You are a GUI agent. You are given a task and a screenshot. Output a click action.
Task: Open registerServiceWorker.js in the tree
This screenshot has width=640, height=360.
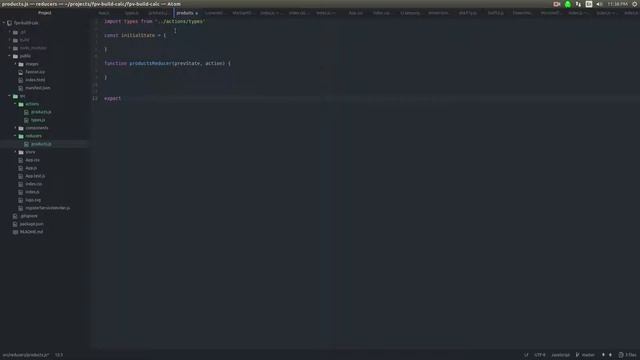click(x=48, y=208)
